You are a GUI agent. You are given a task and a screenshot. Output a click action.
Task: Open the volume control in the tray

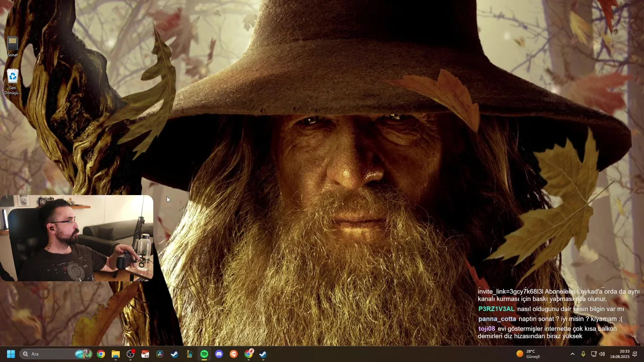click(x=602, y=354)
